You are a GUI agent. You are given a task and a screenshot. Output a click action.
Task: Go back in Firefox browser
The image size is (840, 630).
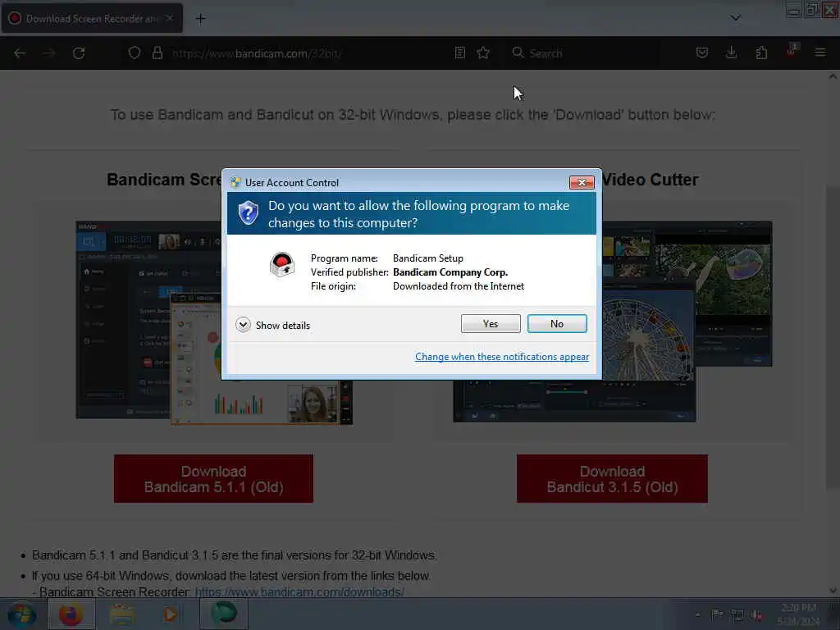click(x=20, y=53)
